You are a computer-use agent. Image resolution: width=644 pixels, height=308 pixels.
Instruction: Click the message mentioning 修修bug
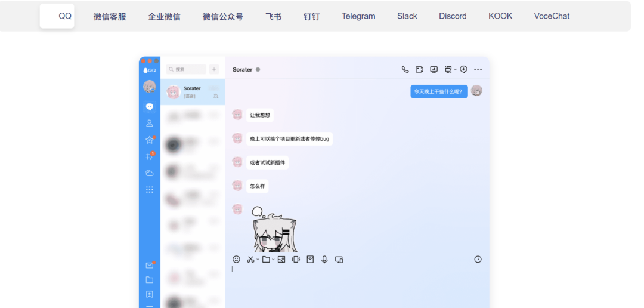290,138
